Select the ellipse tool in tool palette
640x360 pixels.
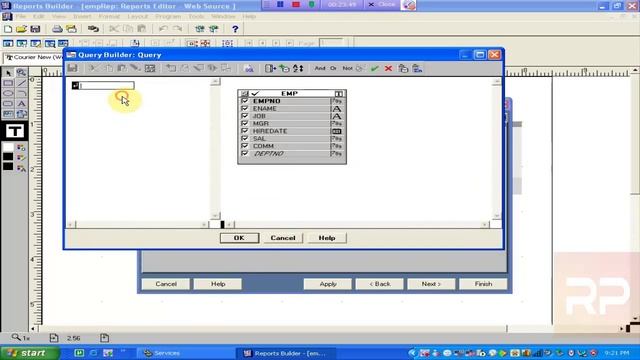point(8,93)
